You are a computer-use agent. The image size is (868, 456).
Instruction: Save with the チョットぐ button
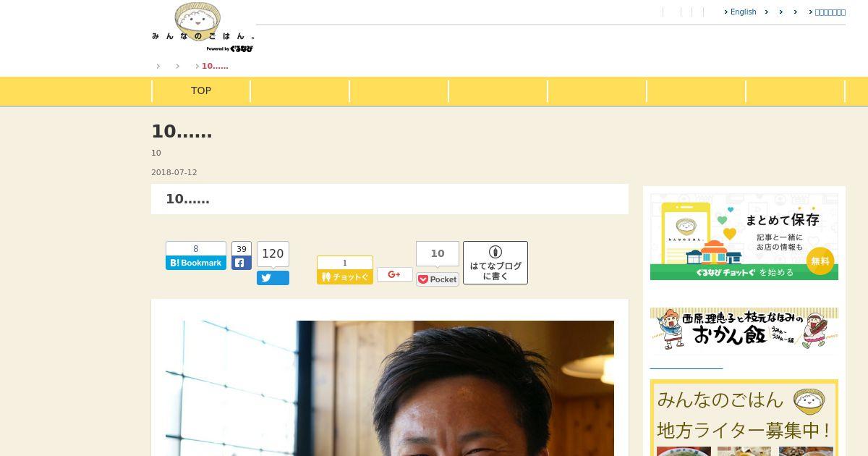coord(345,276)
